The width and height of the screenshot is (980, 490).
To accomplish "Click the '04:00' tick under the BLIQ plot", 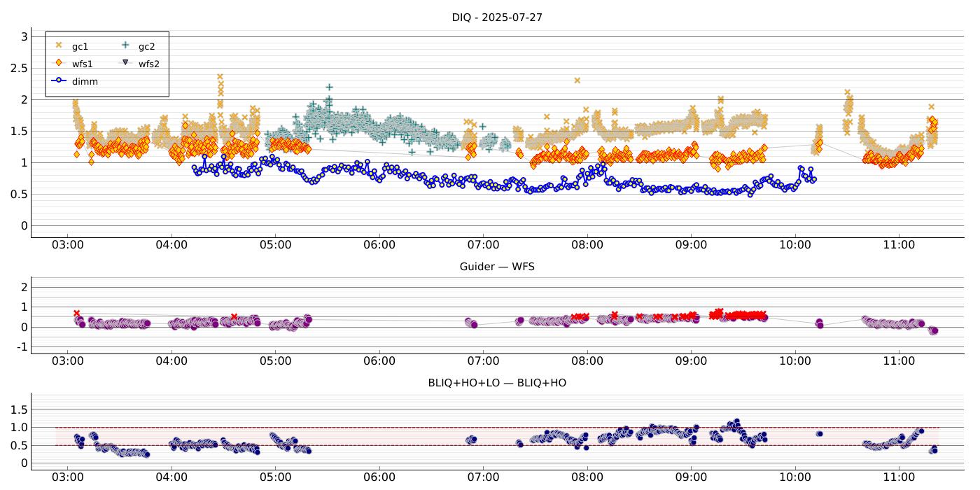I will coord(171,477).
